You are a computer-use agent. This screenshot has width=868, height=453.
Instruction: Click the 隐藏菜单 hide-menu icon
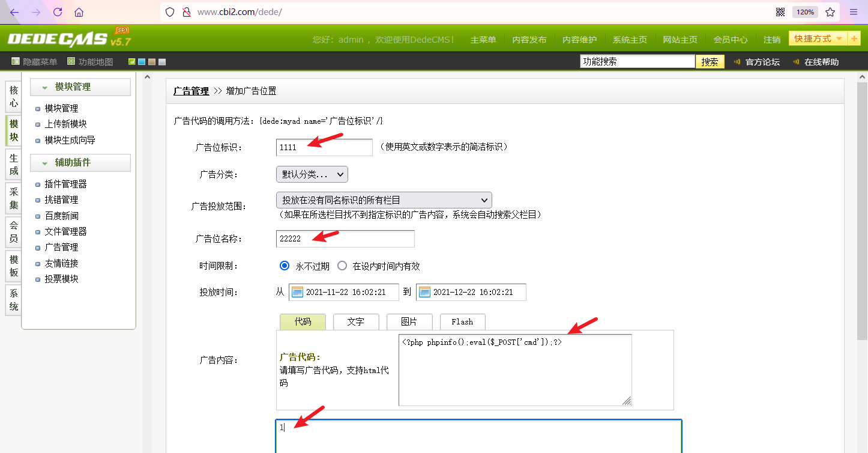click(x=16, y=61)
